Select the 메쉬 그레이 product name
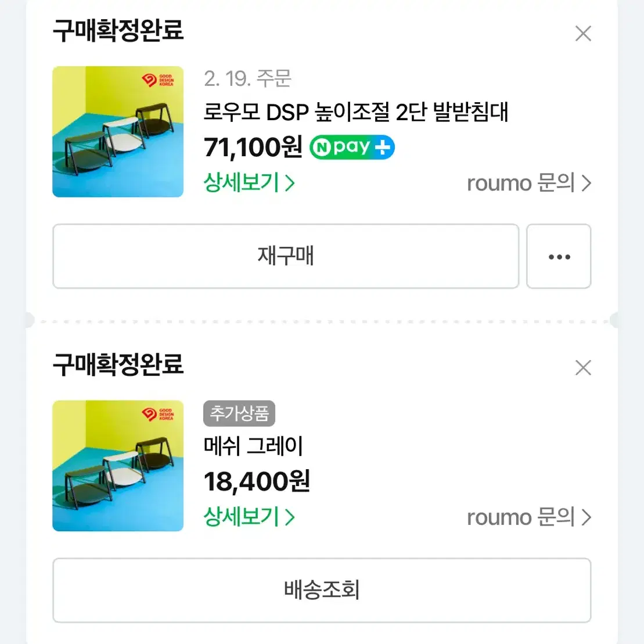 (x=253, y=446)
